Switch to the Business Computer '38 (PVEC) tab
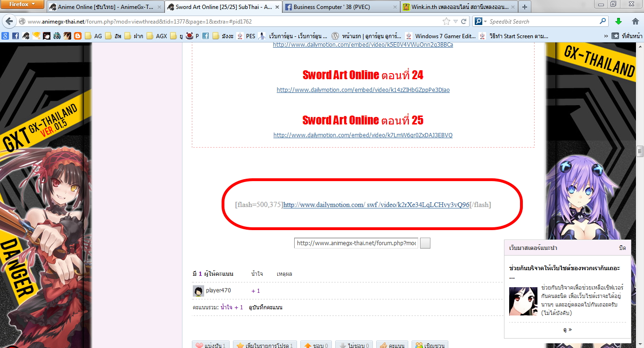The height and width of the screenshot is (348, 644). click(340, 7)
